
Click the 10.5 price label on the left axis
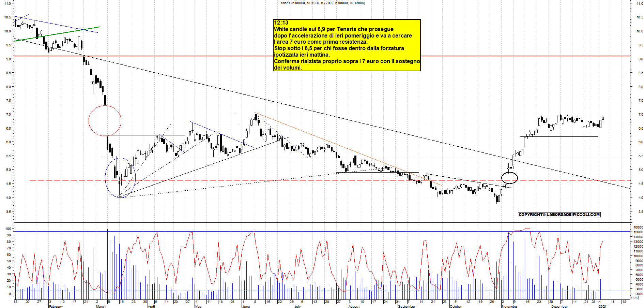[8, 17]
